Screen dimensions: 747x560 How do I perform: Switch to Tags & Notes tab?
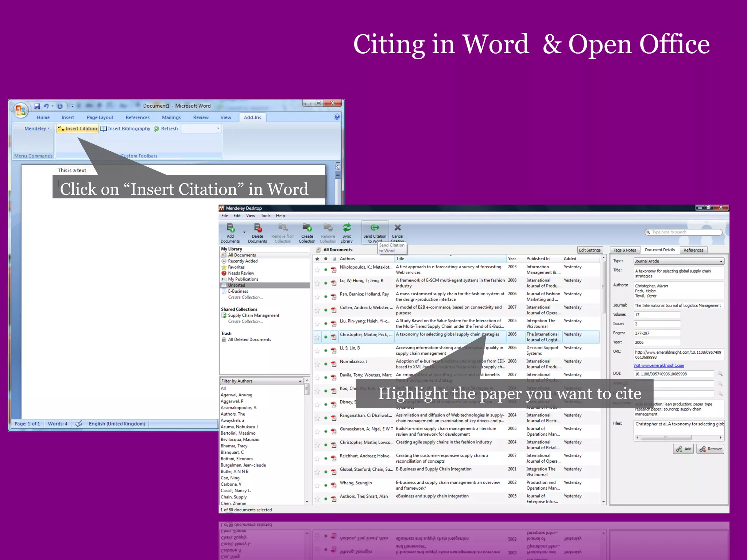click(624, 250)
